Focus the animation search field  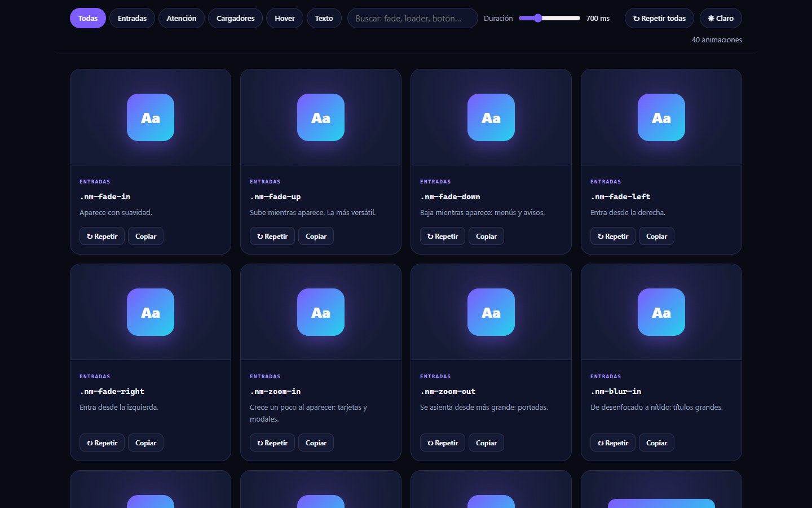pos(412,18)
